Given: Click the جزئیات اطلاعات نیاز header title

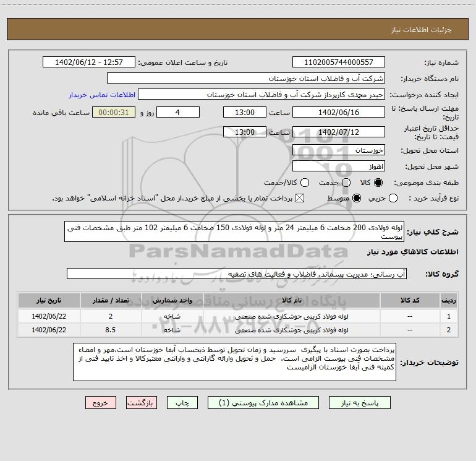Looking at the screenshot, I should tap(422, 30).
